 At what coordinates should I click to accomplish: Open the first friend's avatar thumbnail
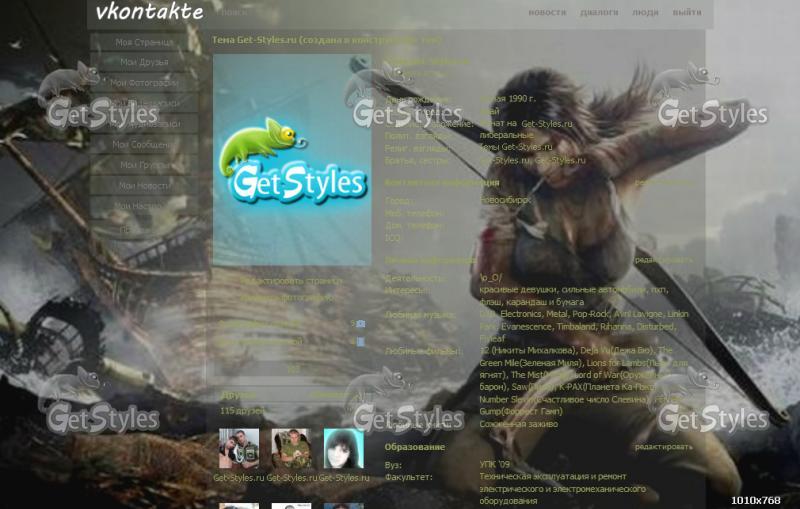(239, 449)
